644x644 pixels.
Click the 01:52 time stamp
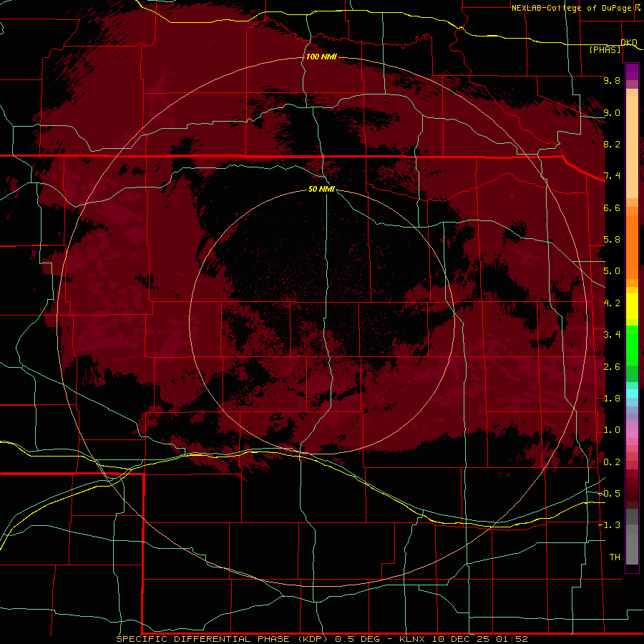(x=512, y=639)
